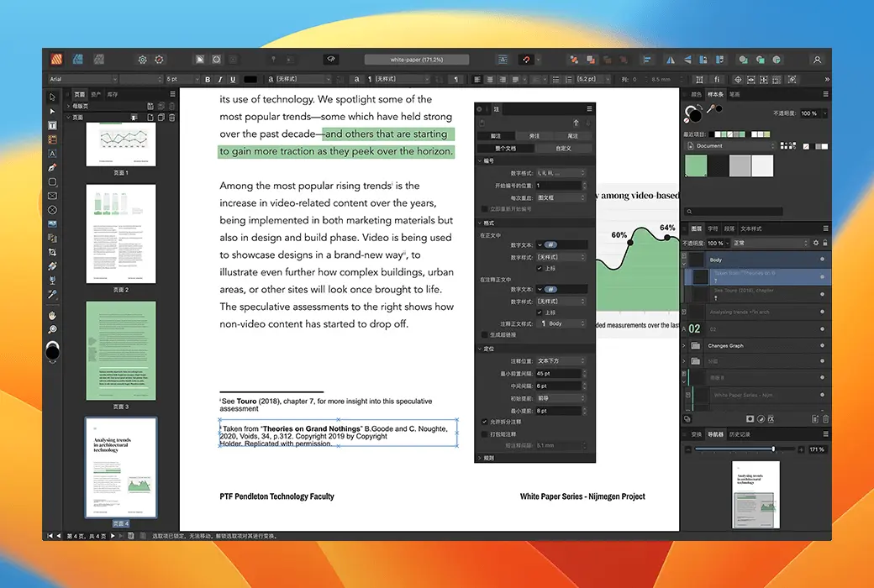
Task: Adjust the Navigator zoom slider handle
Action: click(773, 449)
